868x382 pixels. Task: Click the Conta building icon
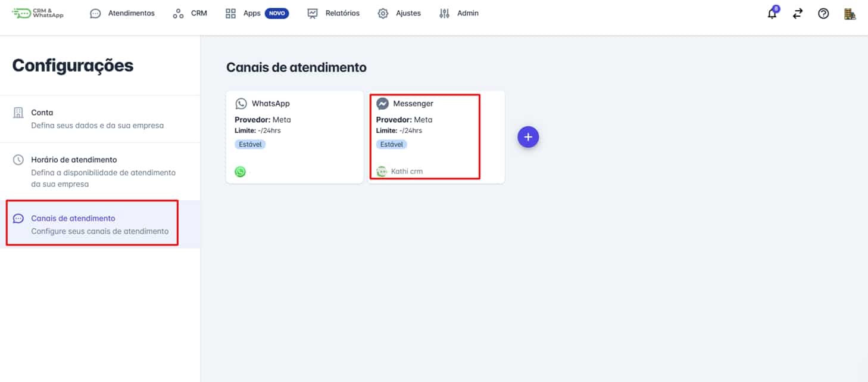click(x=18, y=113)
